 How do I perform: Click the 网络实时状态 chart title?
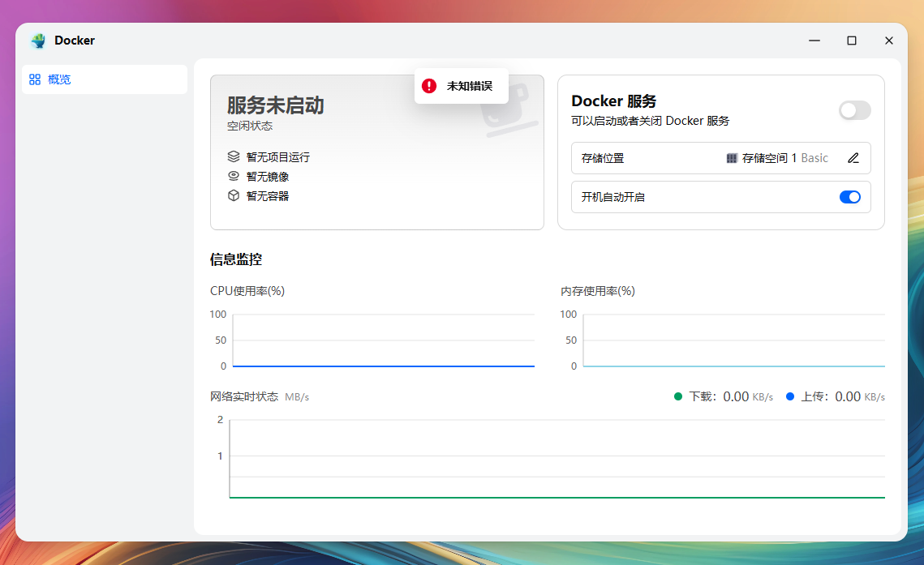244,396
